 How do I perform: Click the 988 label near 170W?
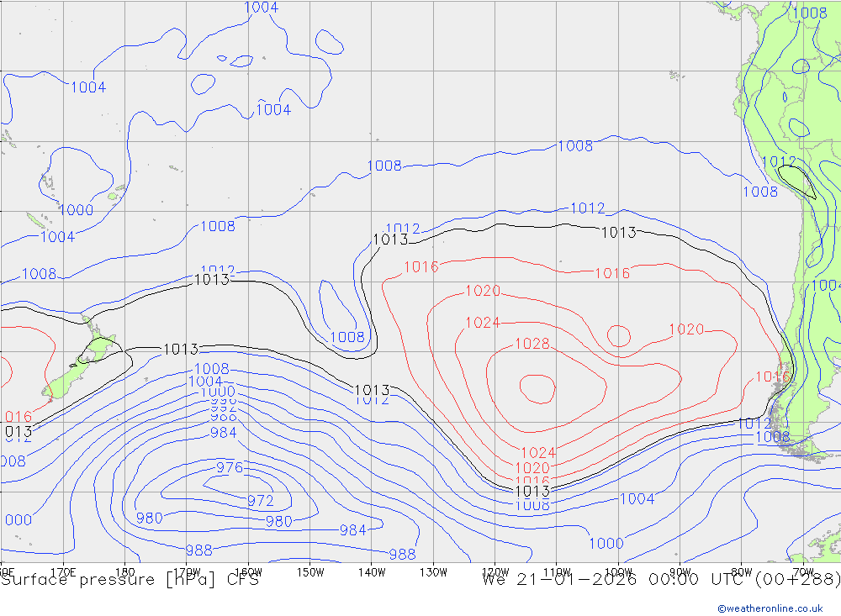point(199,550)
